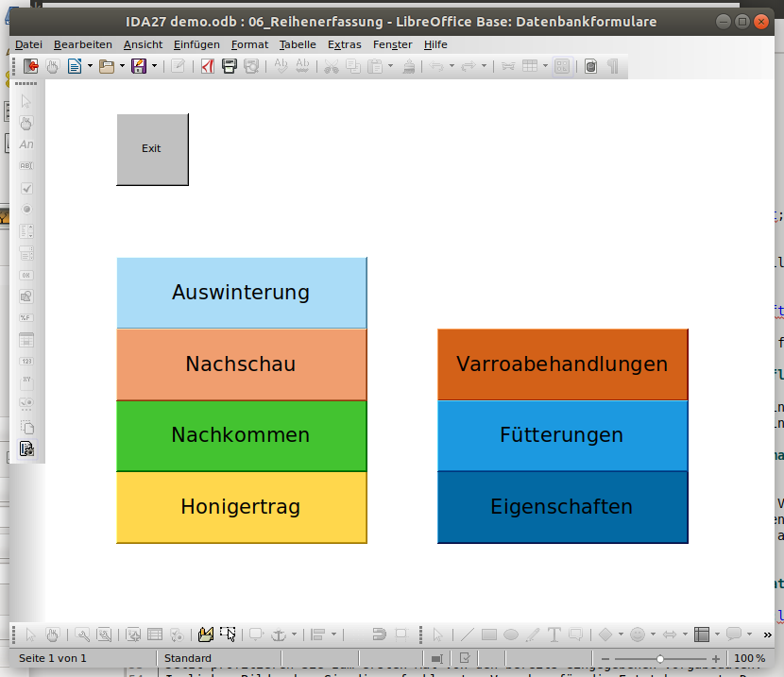Click the Undo arrow icon
The width and height of the screenshot is (784, 677).
coord(436,66)
